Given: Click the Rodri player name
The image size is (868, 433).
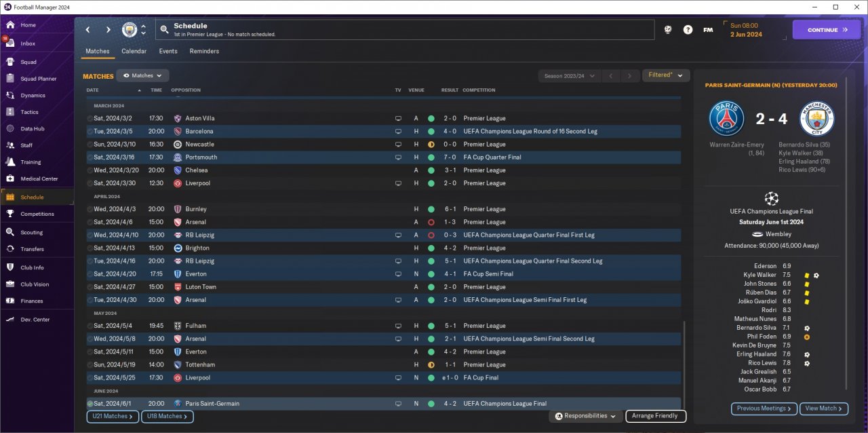Looking at the screenshot, I should 768,310.
